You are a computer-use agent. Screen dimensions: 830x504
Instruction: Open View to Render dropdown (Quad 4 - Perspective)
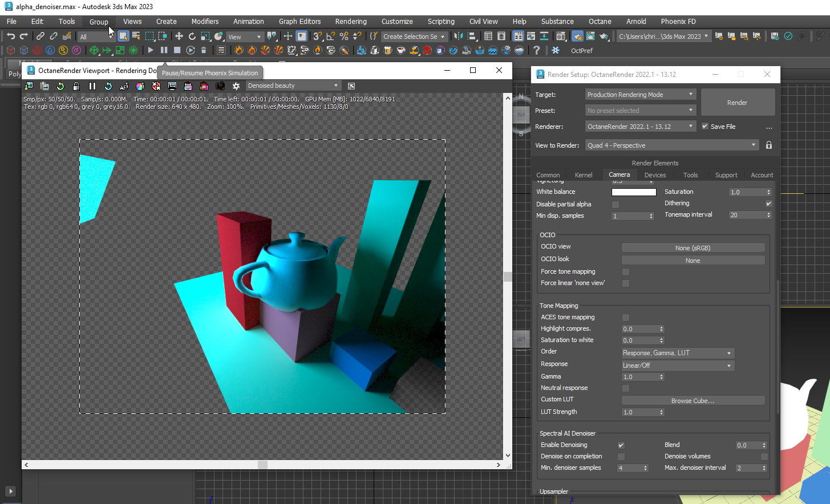pos(673,145)
